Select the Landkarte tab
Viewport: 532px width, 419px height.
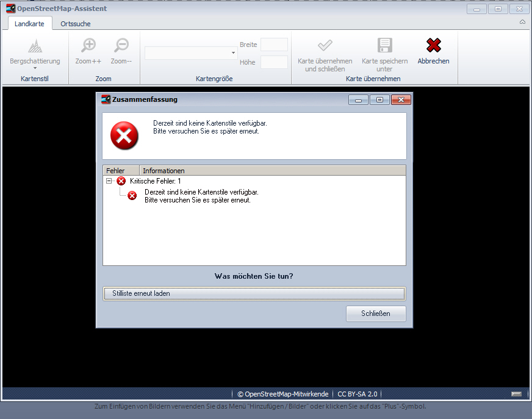pos(29,24)
